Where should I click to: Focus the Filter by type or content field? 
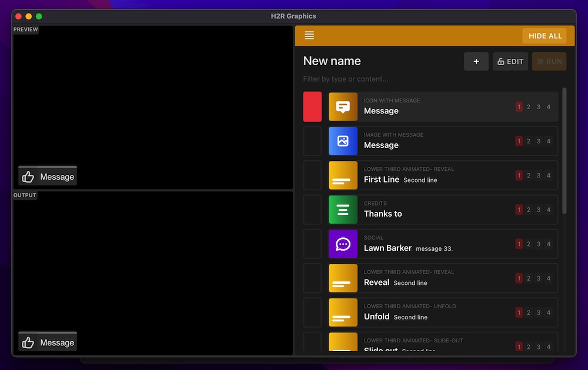click(430, 79)
